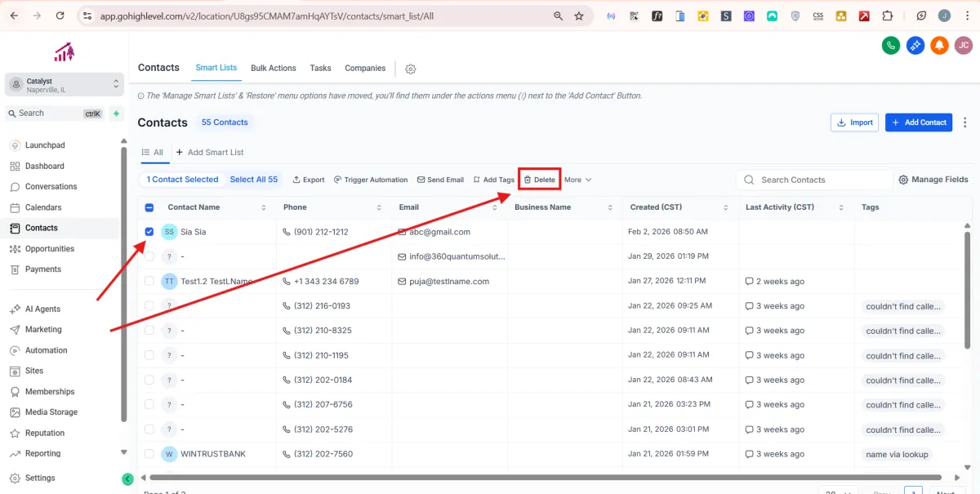
Task: Click Add Smart List tab
Action: pyautogui.click(x=210, y=152)
